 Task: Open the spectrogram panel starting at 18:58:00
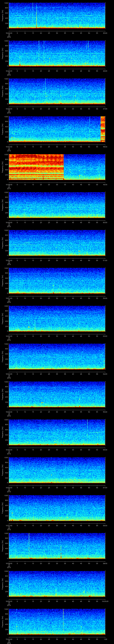[57, 546]
